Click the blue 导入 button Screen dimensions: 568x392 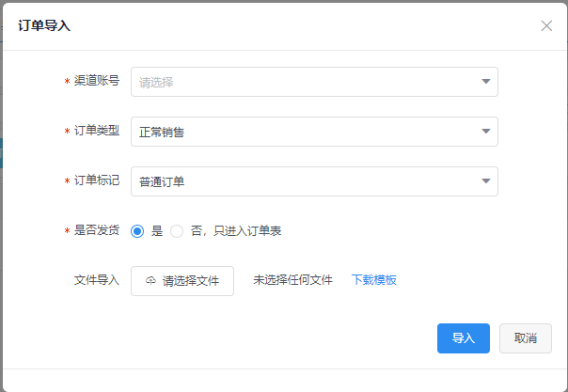tap(464, 338)
